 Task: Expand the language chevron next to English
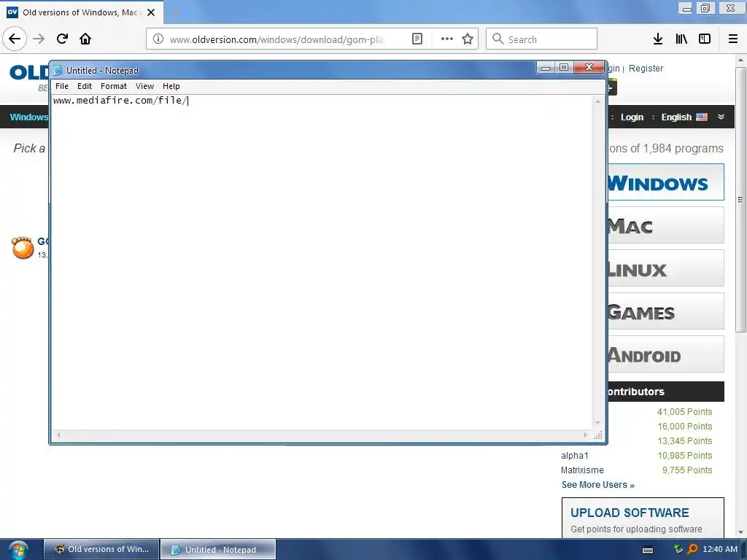tap(721, 117)
